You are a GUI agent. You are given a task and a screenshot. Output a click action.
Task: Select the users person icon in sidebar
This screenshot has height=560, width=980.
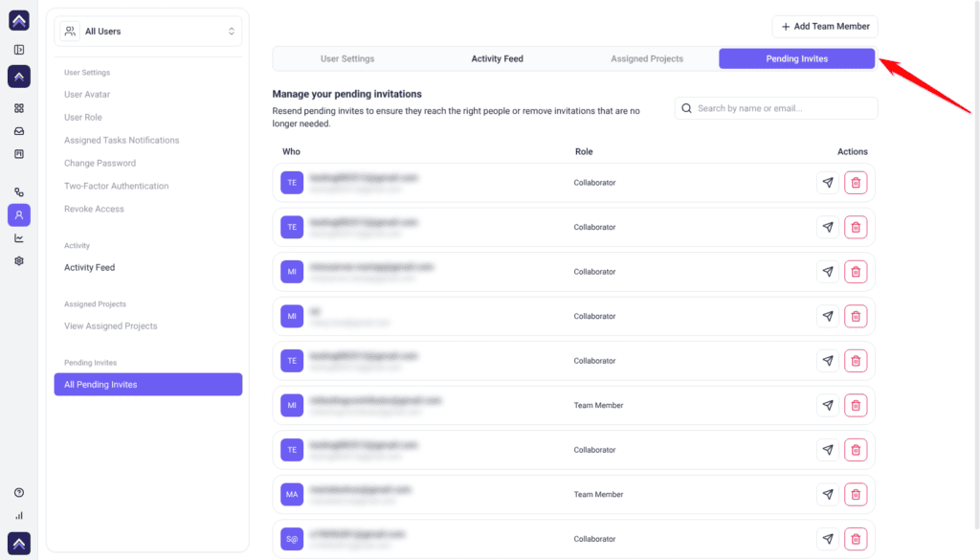point(19,215)
